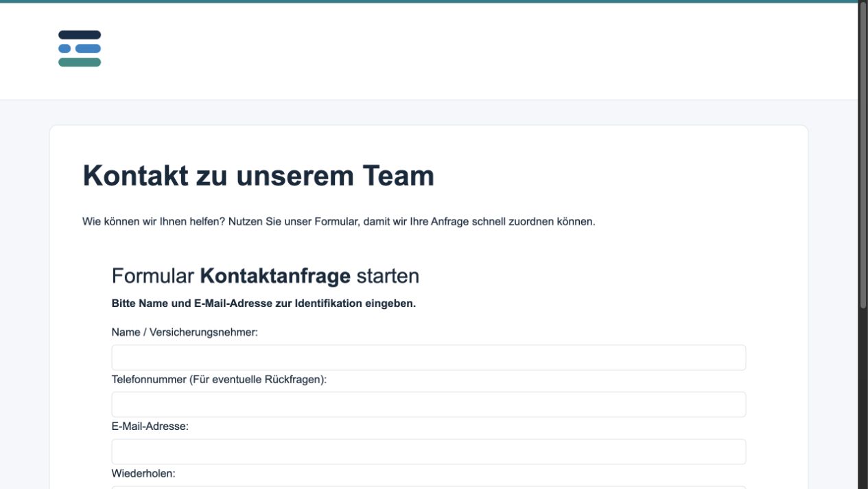Click the 'Wie können wir Ihnen helfen?' paragraph
Screen dimensions: 868x489
[x=339, y=222]
